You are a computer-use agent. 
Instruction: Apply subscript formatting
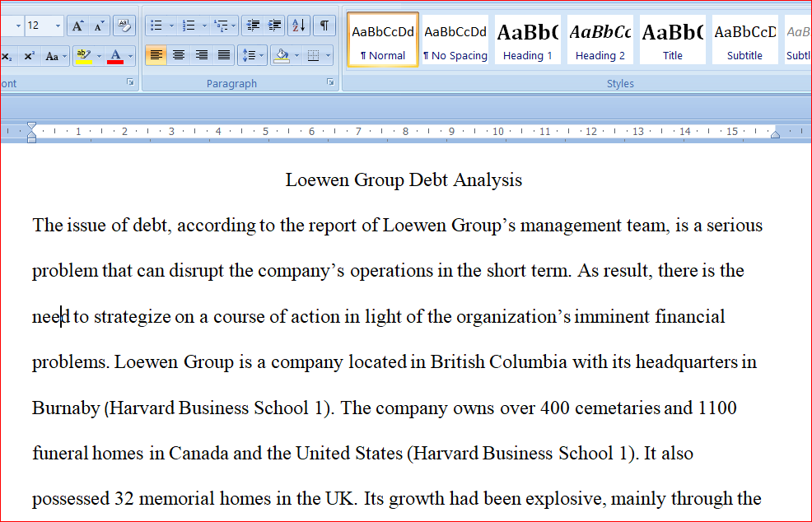pyautogui.click(x=7, y=56)
